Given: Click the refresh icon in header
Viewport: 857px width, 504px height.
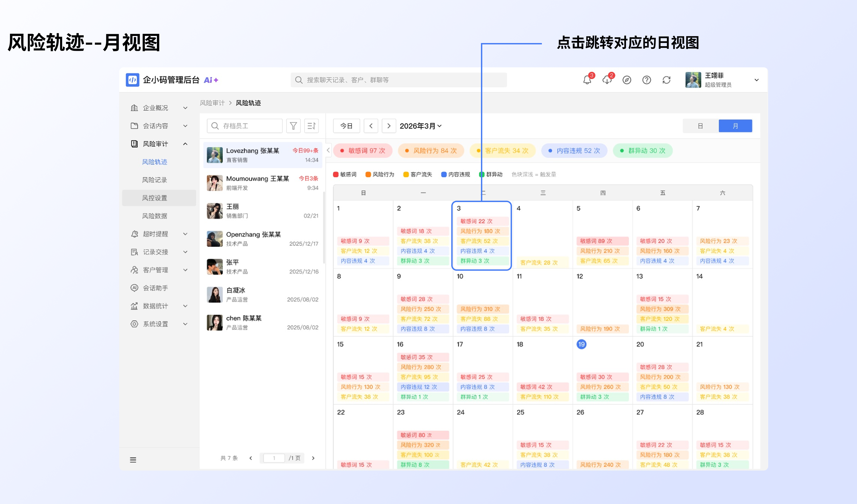Looking at the screenshot, I should pyautogui.click(x=666, y=80).
